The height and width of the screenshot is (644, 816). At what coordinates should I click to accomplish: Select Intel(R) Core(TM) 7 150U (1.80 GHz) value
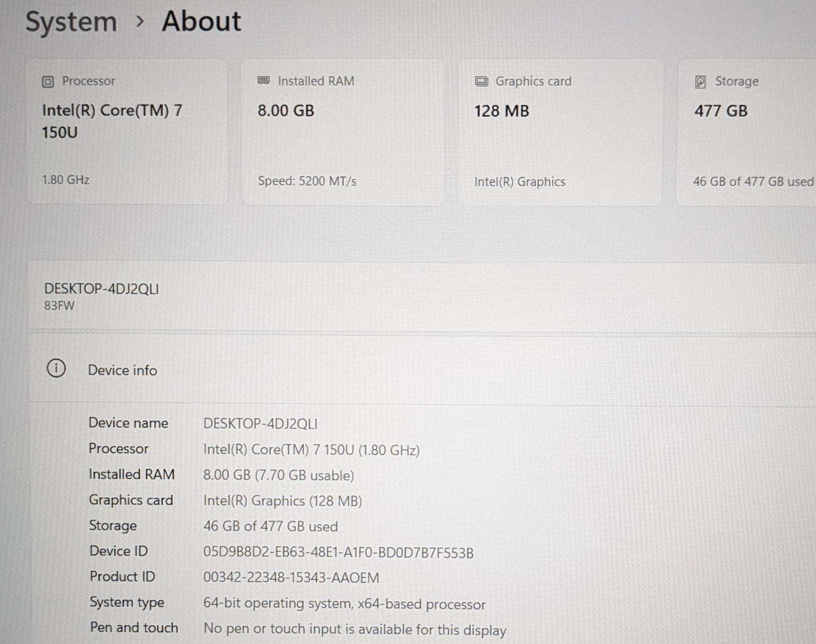(311, 450)
